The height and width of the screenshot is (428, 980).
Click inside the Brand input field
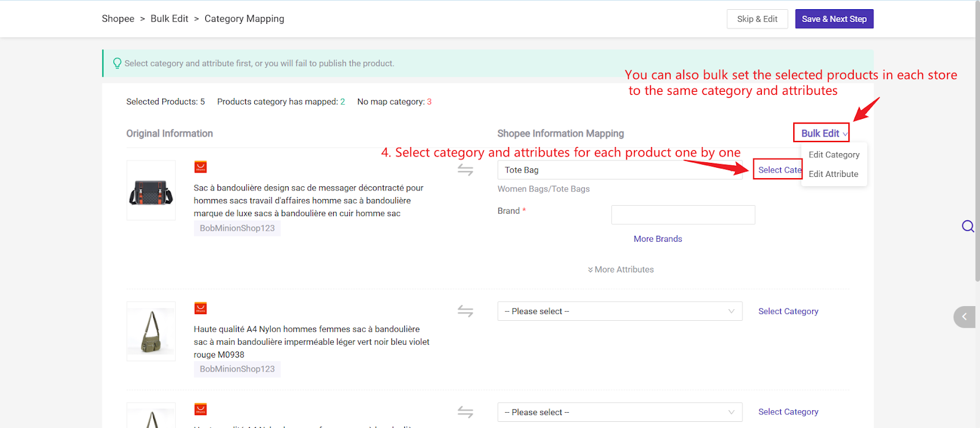682,214
